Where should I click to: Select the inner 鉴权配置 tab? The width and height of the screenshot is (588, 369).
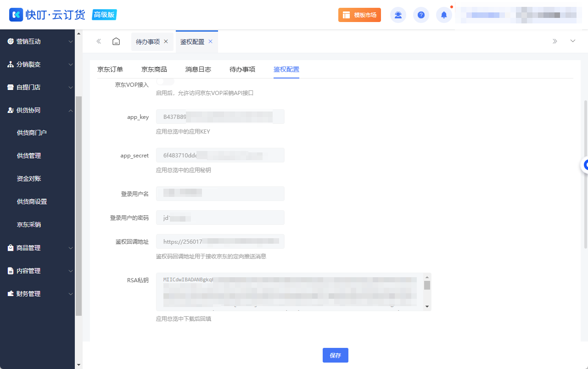286,69
